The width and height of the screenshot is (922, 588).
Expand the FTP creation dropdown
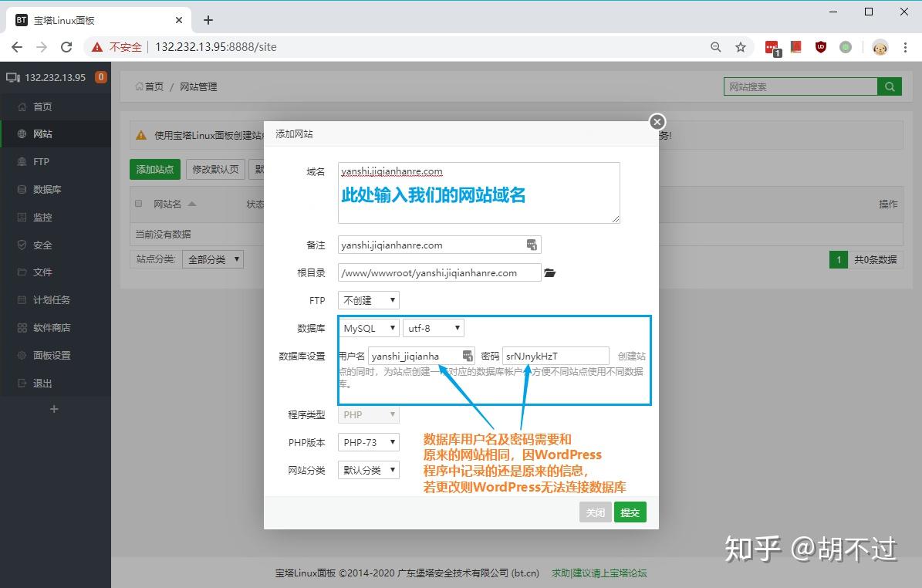[x=369, y=300]
